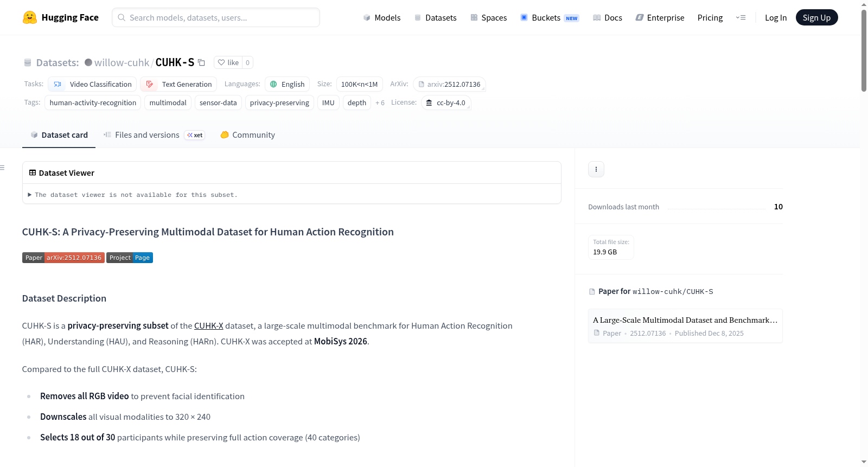868x467 pixels.
Task: Click the Hugging Face logo icon
Action: coord(30,17)
